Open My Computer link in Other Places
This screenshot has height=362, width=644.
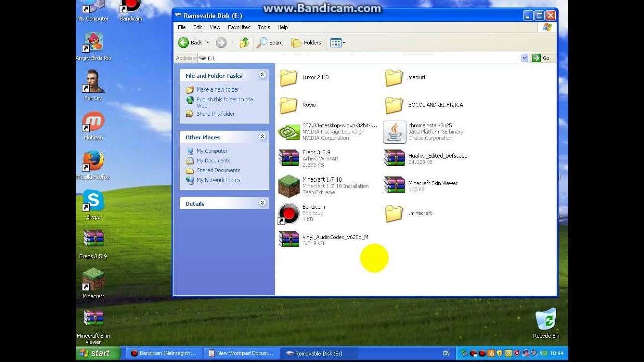click(212, 151)
